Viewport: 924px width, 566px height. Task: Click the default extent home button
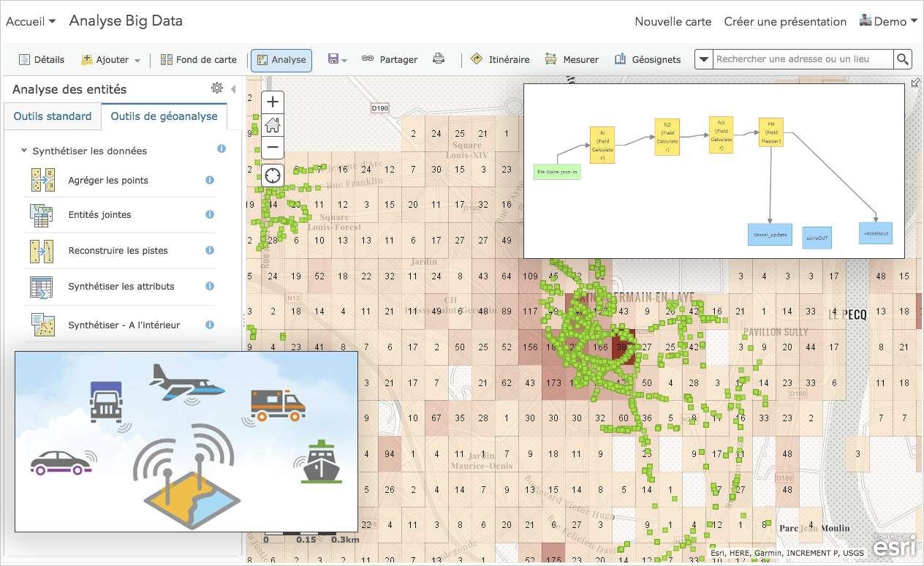[x=273, y=124]
